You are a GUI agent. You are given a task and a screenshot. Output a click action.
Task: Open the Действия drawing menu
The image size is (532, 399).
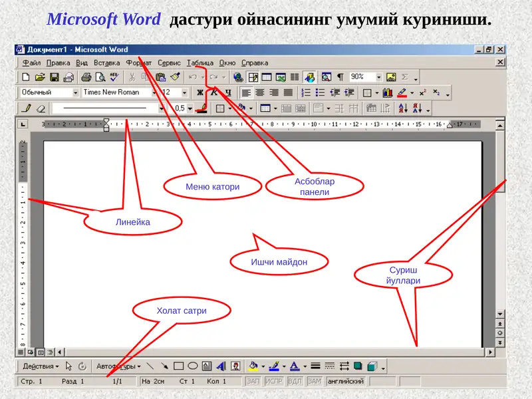tap(41, 366)
